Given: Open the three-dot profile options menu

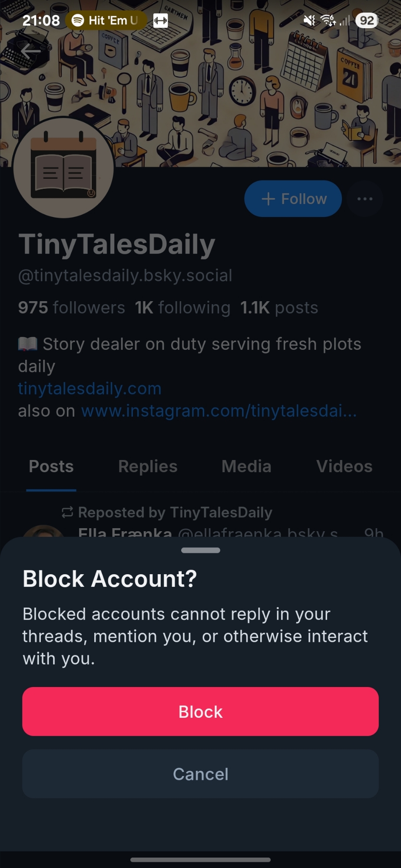Looking at the screenshot, I should tap(365, 199).
